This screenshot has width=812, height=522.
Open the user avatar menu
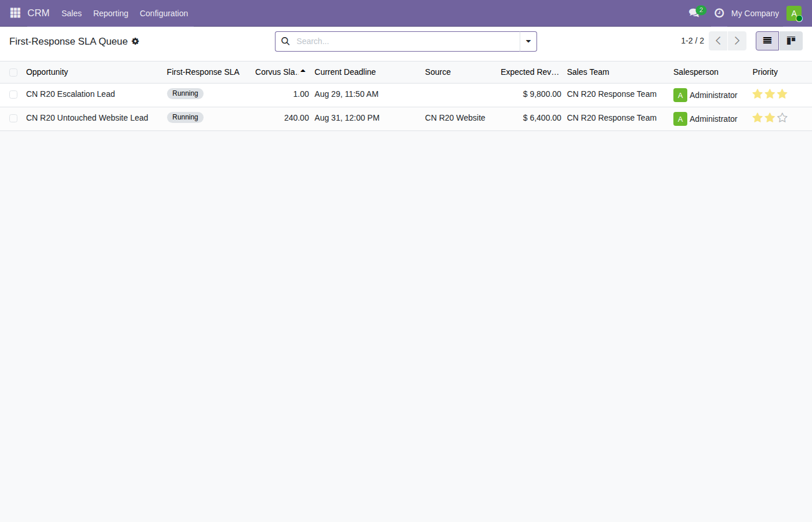794,13
